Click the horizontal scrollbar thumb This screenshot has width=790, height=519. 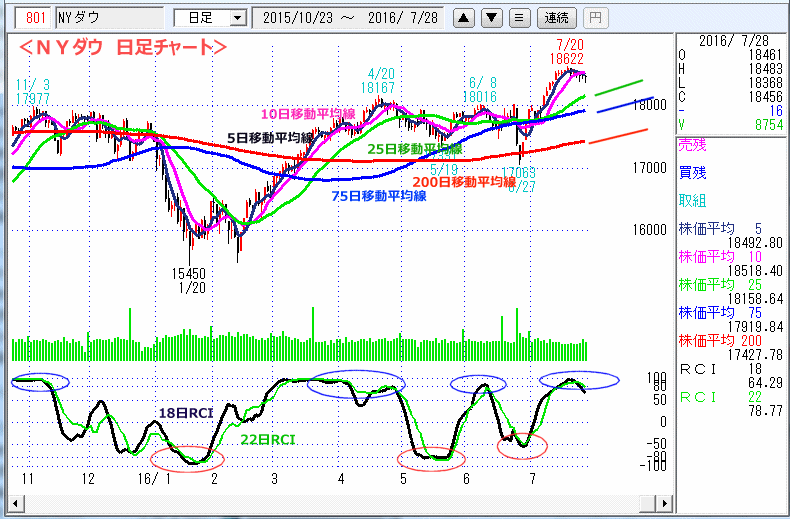click(x=647, y=503)
